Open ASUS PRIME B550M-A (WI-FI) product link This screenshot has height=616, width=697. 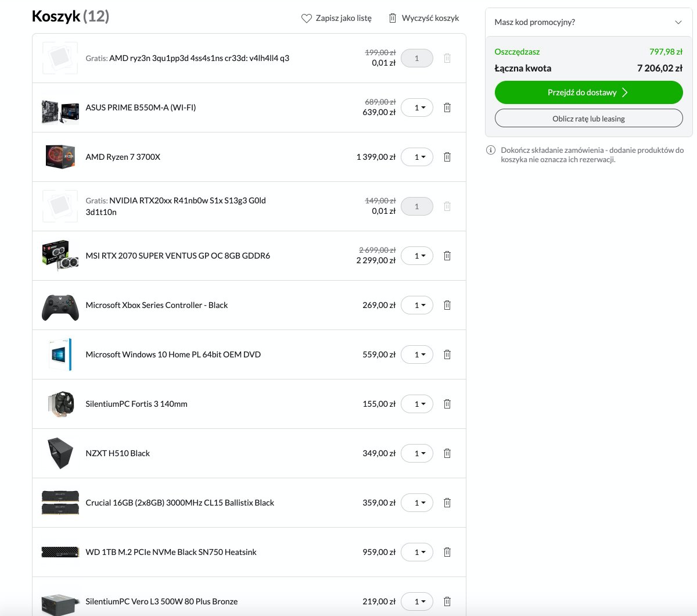[x=141, y=108]
